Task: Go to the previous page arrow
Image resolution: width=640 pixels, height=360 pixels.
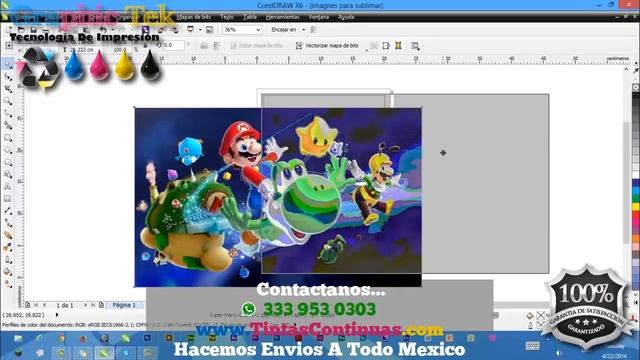Action: pyautogui.click(x=44, y=305)
